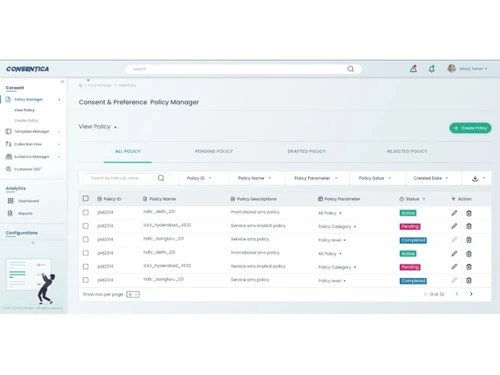Image resolution: width=500 pixels, height=375 pixels.
Task: Tick the select-all checkbox in table header
Action: 86,198
